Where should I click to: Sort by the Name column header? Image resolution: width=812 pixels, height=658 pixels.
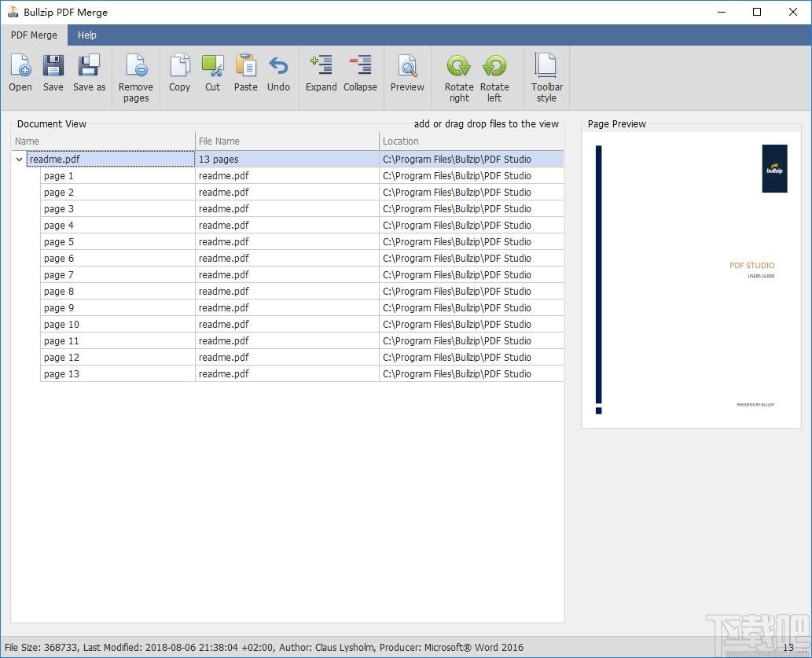point(103,141)
